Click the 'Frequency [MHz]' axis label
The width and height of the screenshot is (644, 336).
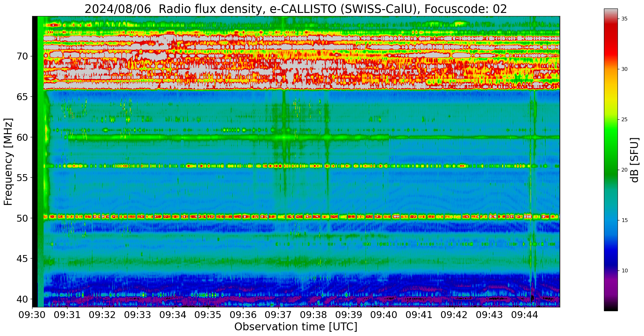click(x=8, y=162)
